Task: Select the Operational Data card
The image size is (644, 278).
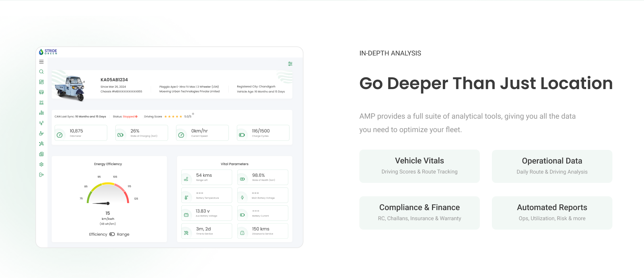Action: pyautogui.click(x=552, y=166)
